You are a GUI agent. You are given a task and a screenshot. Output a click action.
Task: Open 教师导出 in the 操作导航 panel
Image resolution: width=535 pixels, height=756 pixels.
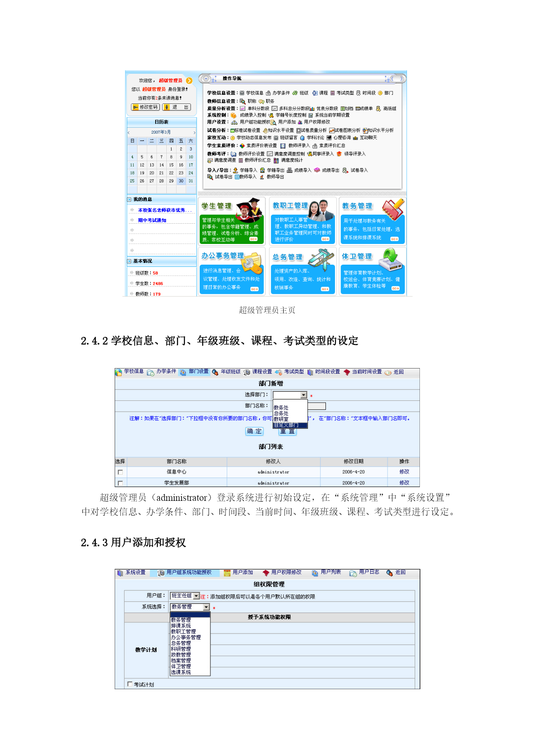(275, 177)
